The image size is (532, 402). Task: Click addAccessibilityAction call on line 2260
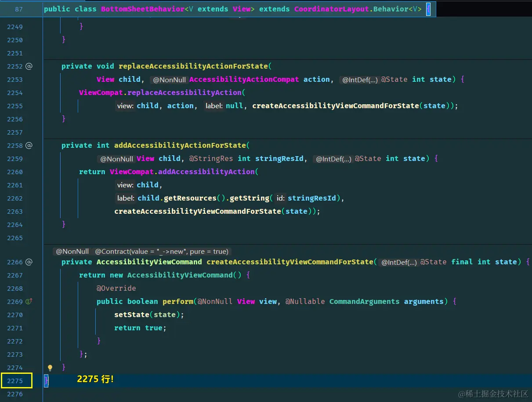click(206, 172)
